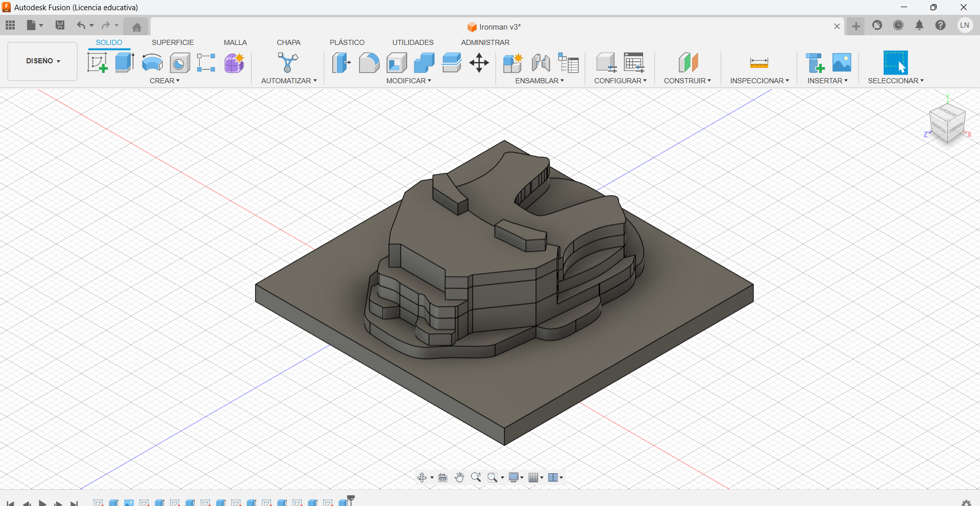Select the Press Pull tool
Screen dimensions: 980x506
click(341, 63)
